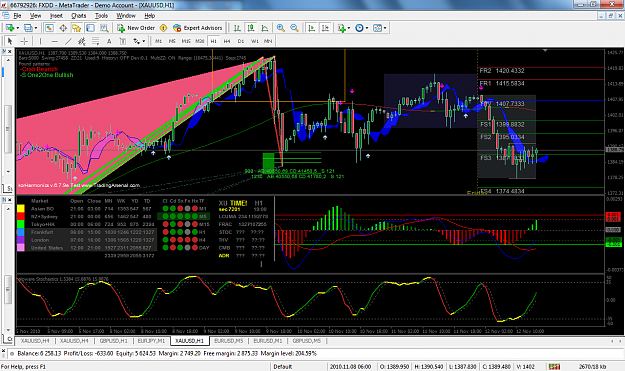Close the Terminal panel with its X
The width and height of the screenshot is (625, 371).
[4, 351]
